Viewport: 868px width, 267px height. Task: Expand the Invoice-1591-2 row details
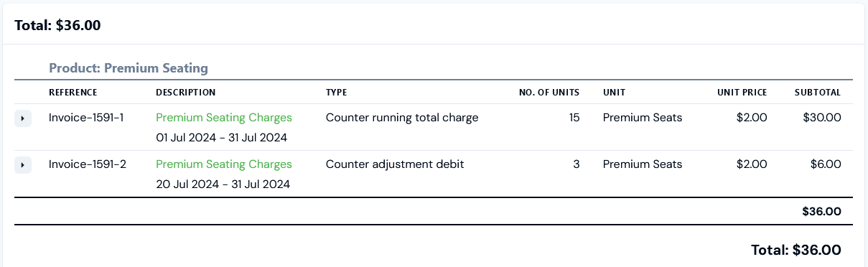click(x=22, y=165)
